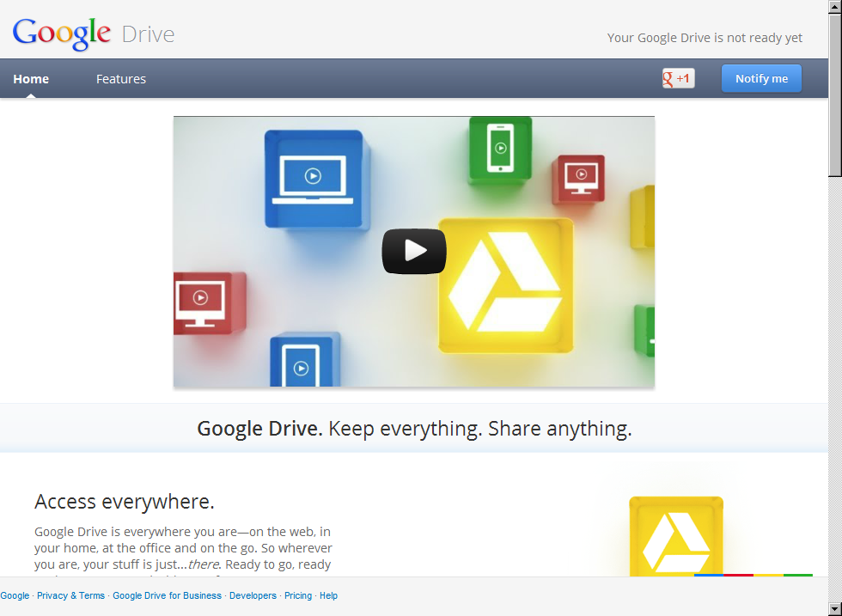This screenshot has width=842, height=616.
Task: Click the Google logo in header
Action: coord(62,34)
